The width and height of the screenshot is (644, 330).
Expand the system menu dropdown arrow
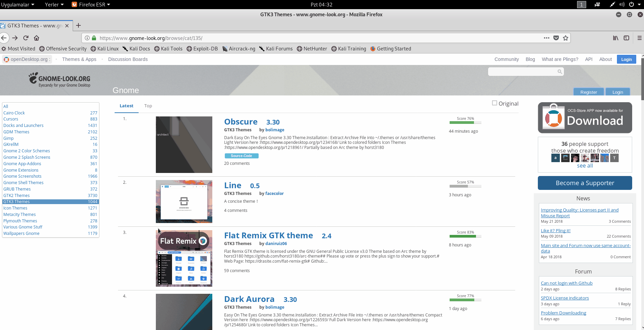coord(639,4)
